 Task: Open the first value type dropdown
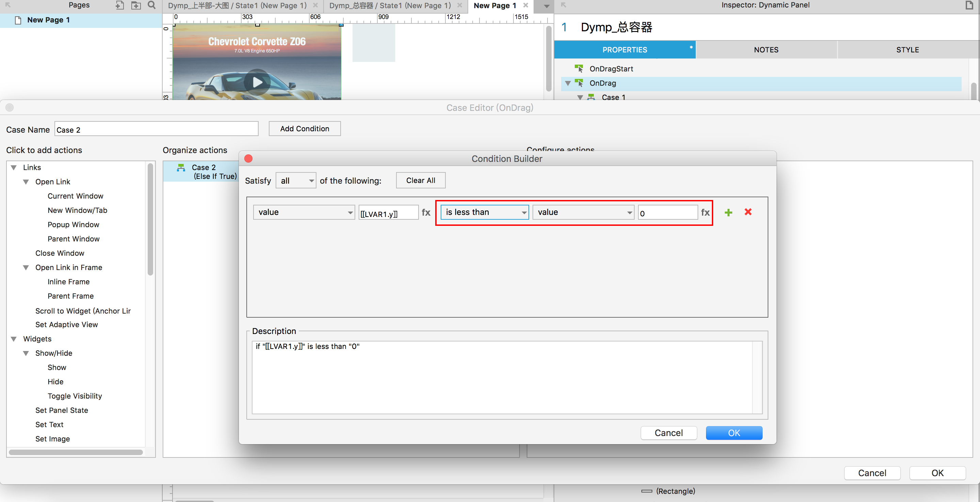click(304, 212)
